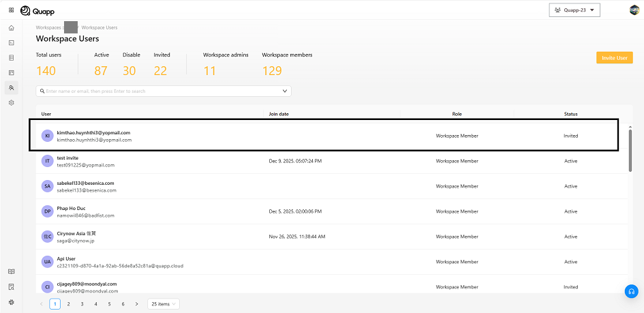Viewport: 644px width, 313px height.
Task: Go to Home via sidebar icon
Action: coord(11,28)
